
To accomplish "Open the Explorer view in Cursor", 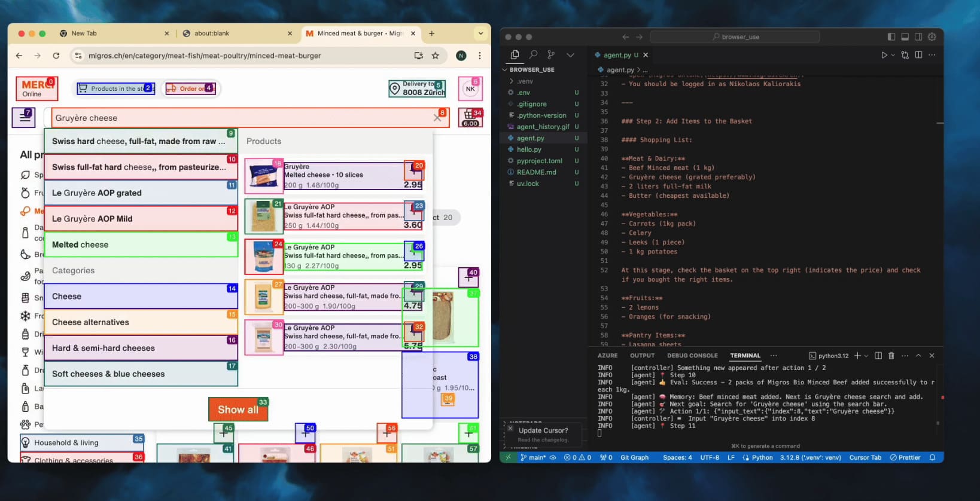I will [515, 55].
